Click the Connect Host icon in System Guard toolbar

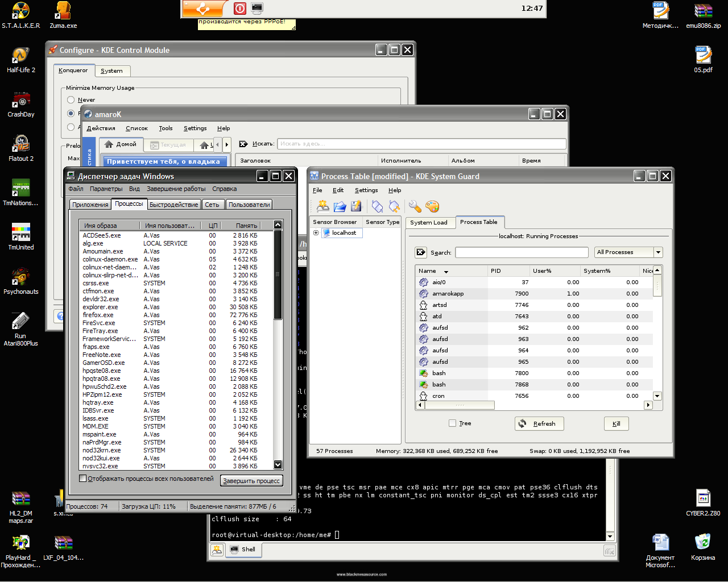click(377, 206)
